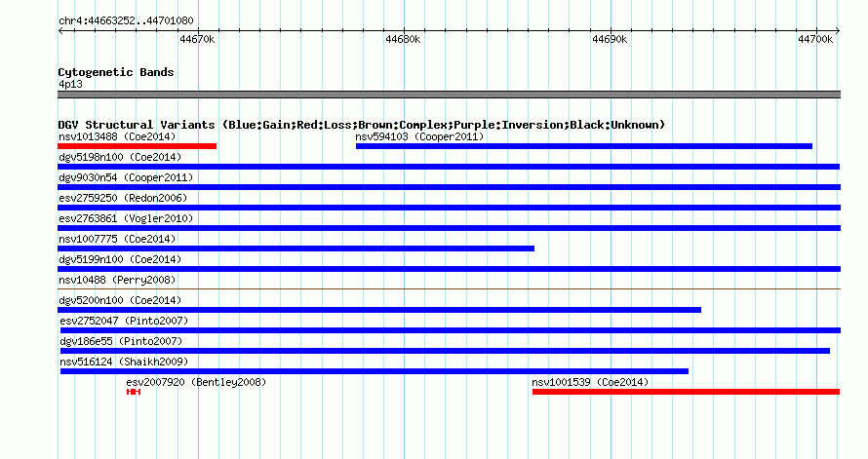Click the esv2763861 blue variant bar
This screenshot has width=868, height=459.
[x=449, y=228]
